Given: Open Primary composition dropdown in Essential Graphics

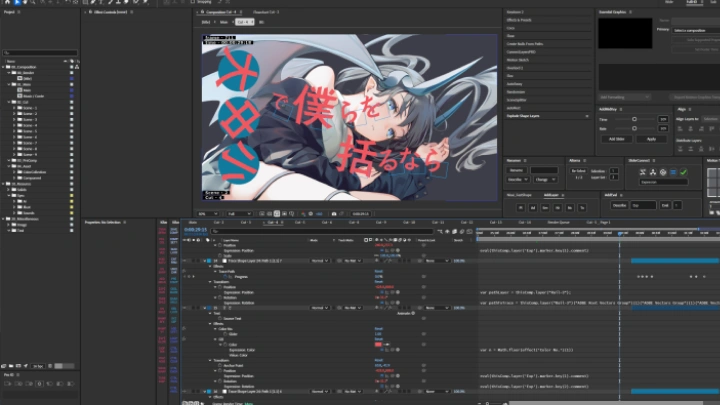Looking at the screenshot, I should [696, 30].
